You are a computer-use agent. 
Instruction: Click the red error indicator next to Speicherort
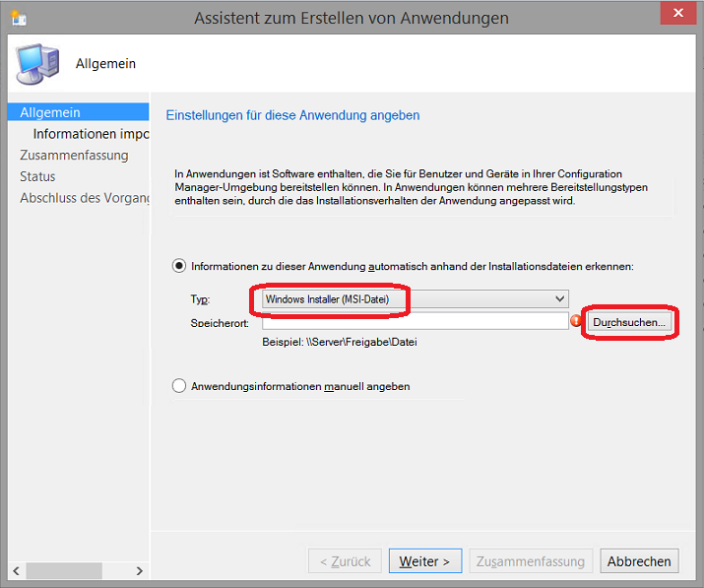tap(576, 321)
